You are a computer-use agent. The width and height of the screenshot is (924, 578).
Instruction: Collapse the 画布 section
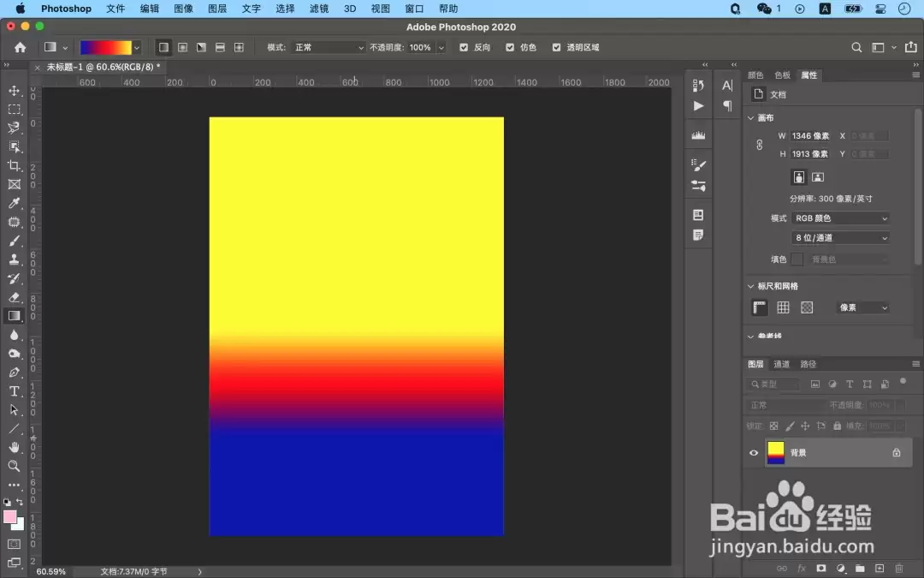click(x=751, y=118)
